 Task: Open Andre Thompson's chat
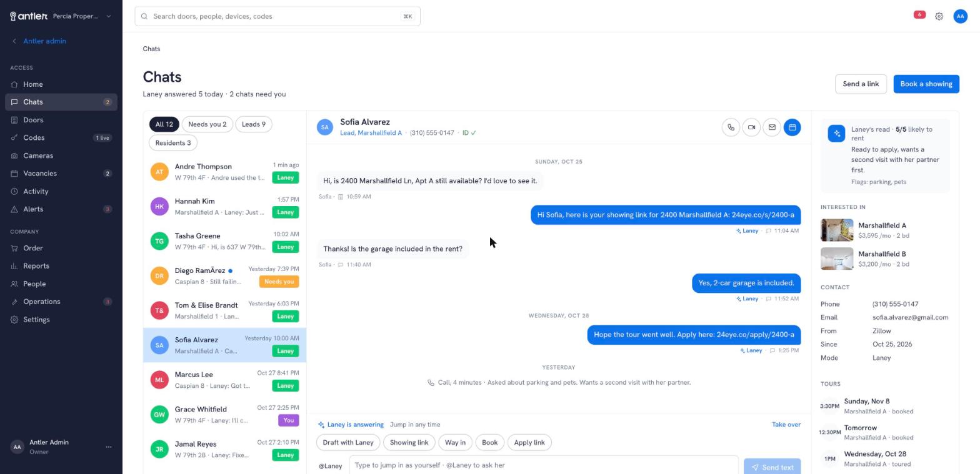[x=225, y=172]
